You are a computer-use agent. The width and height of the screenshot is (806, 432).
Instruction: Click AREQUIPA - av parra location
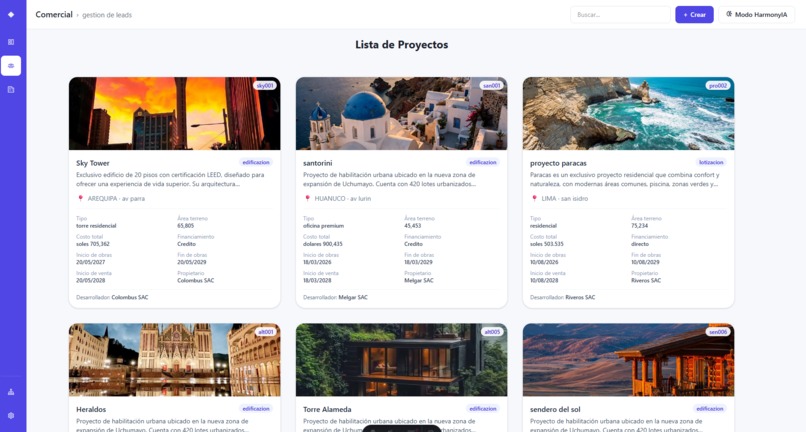(116, 199)
